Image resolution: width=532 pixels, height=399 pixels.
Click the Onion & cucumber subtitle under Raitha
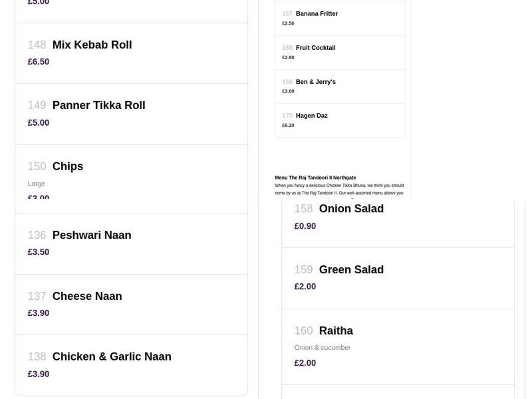click(323, 347)
